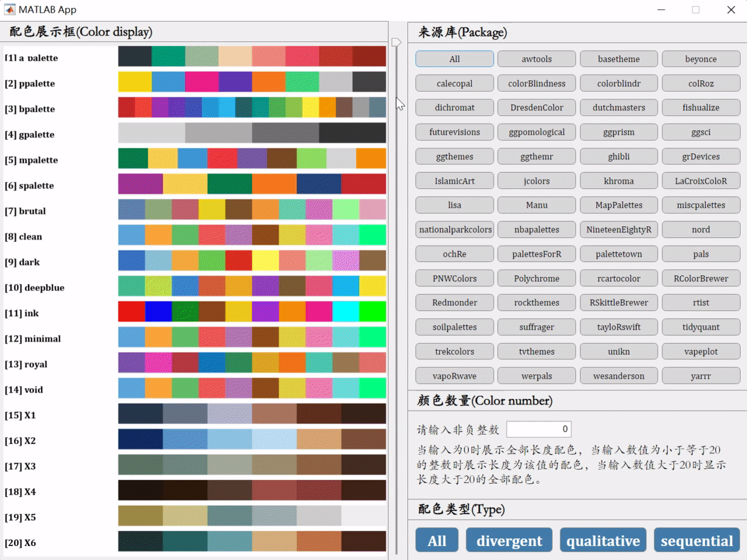Select the yarrr package
This screenshot has width=747, height=560.
701,376
